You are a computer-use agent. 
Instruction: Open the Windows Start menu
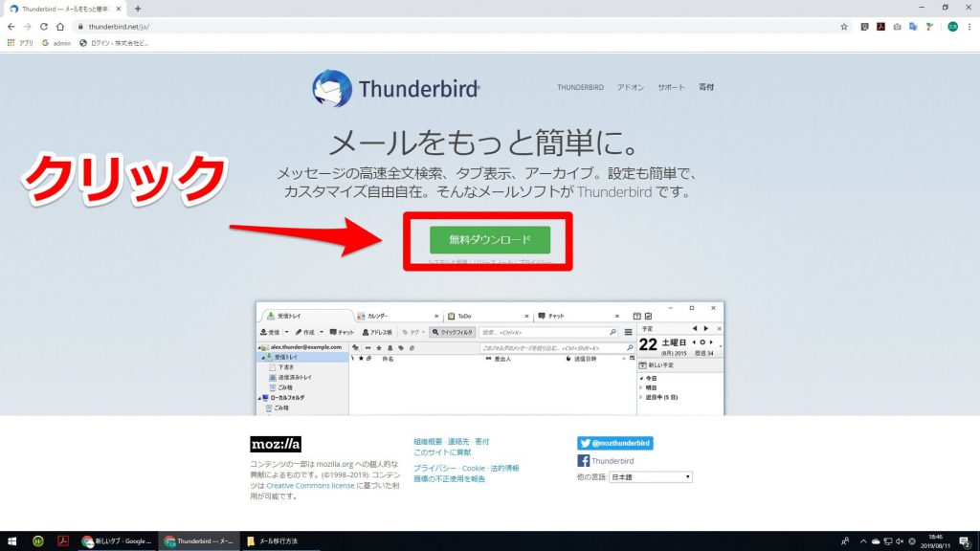click(x=11, y=541)
